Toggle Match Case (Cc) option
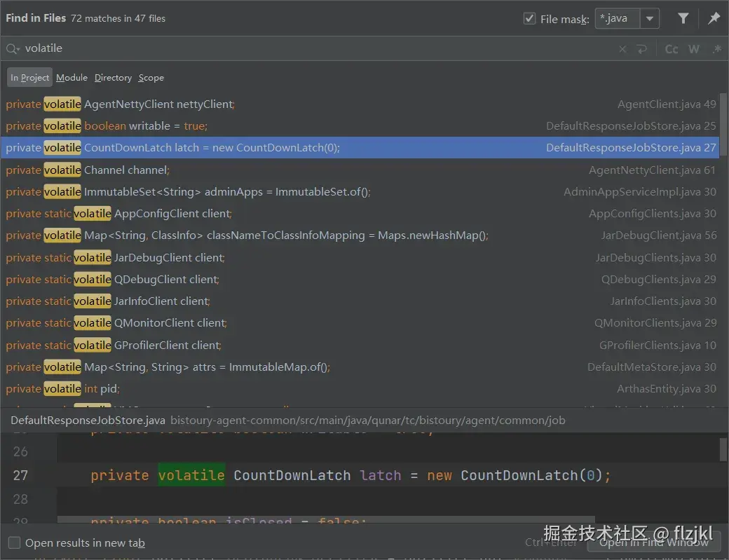 (x=672, y=49)
